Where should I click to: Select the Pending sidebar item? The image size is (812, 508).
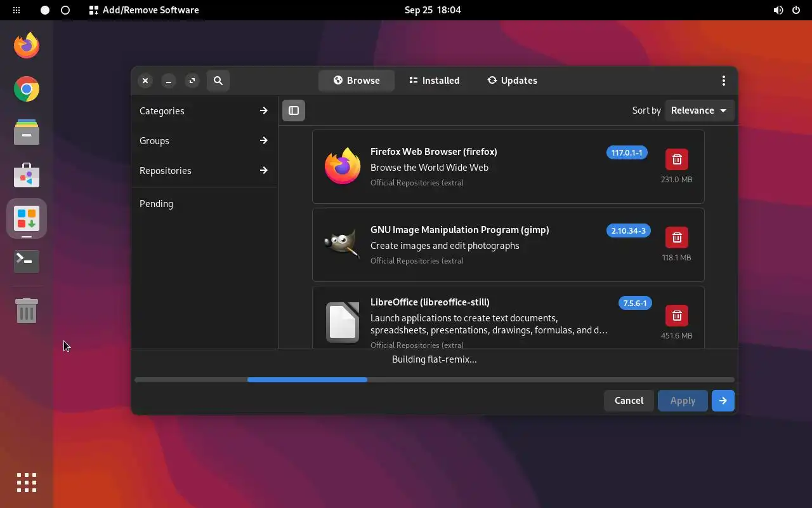pos(204,204)
